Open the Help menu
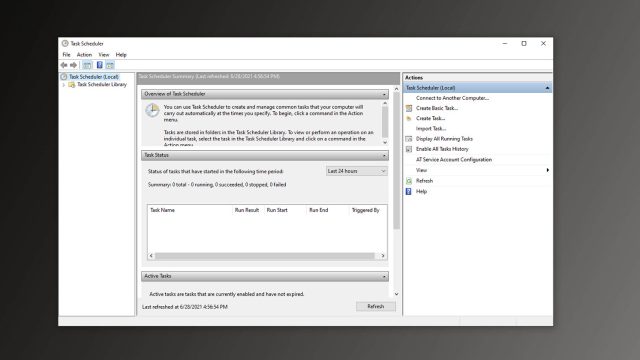This screenshot has width=640, height=360. [121, 55]
